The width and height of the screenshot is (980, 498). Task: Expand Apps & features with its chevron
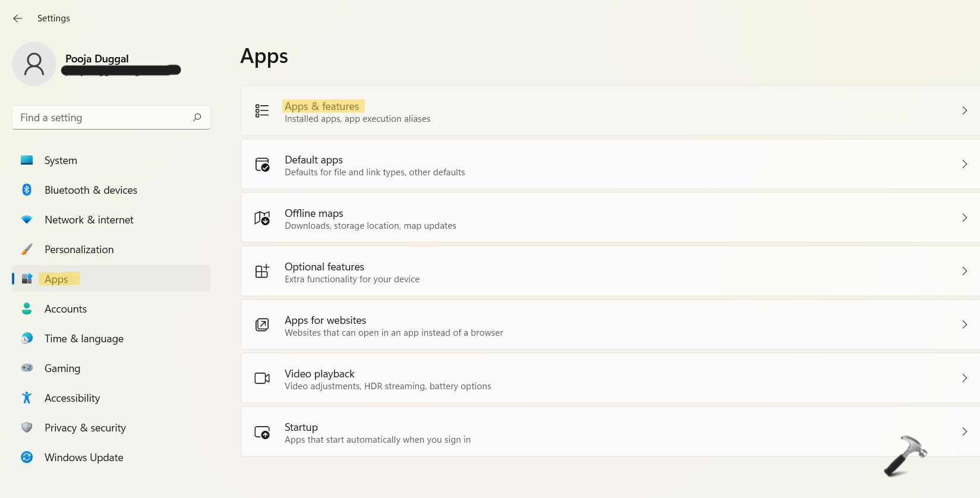[964, 111]
